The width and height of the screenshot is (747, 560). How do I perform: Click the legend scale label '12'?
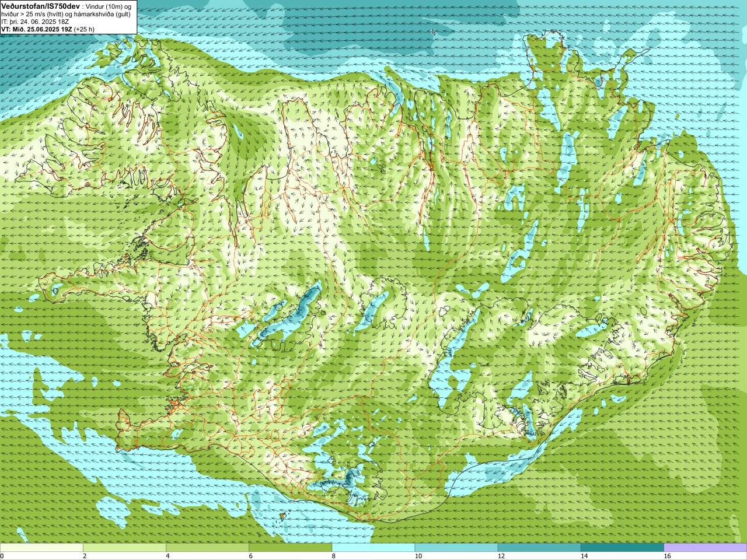501,556
